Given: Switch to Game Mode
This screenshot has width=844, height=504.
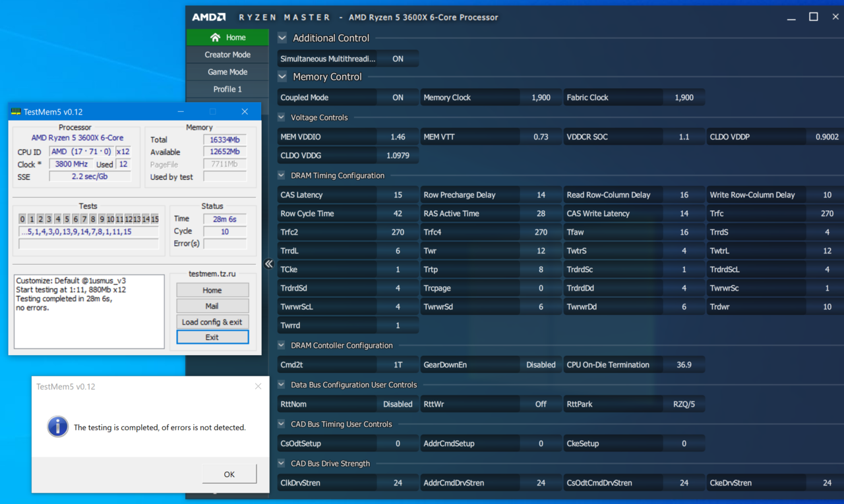Looking at the screenshot, I should 227,72.
